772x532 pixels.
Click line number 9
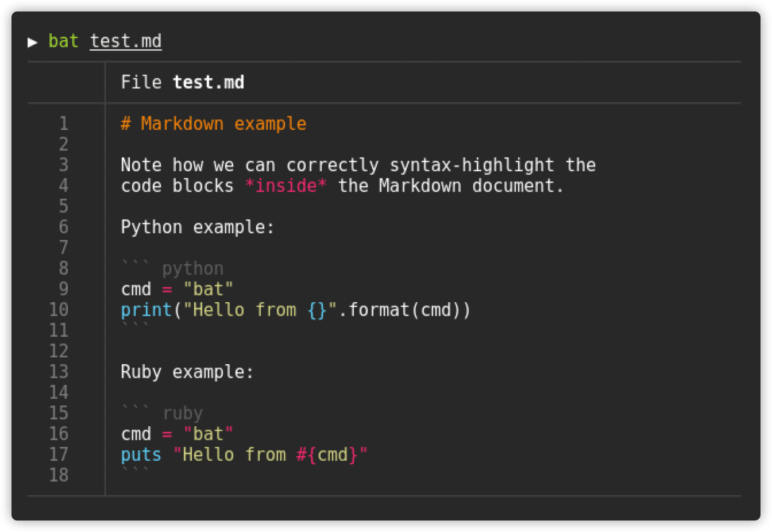tap(64, 289)
